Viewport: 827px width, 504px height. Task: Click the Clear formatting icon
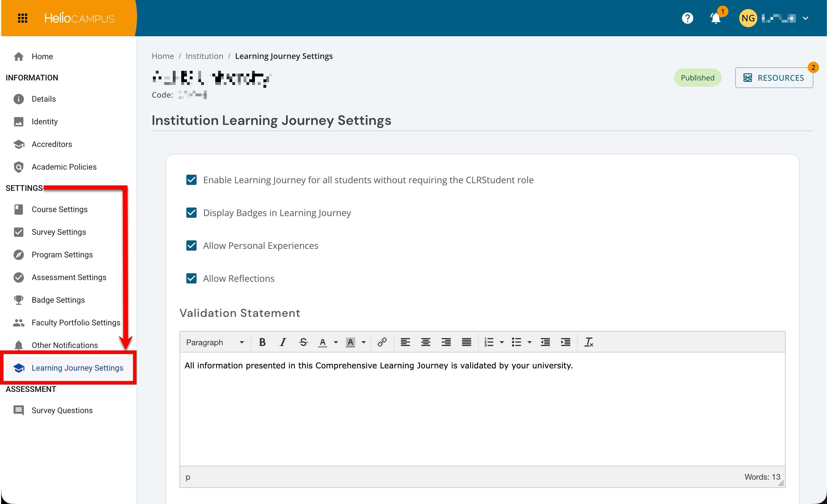(x=589, y=342)
